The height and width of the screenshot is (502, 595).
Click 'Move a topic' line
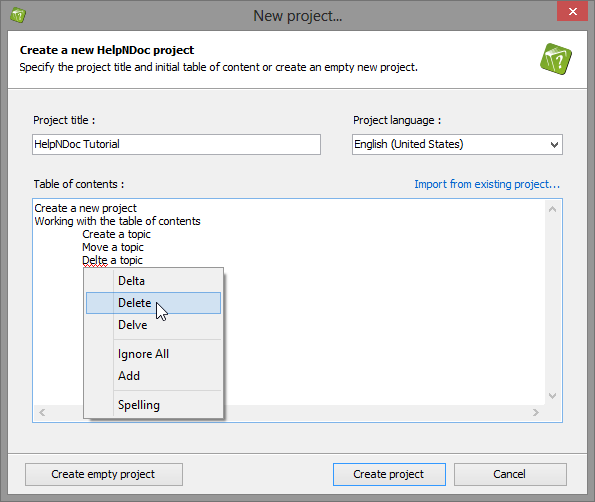coord(113,247)
